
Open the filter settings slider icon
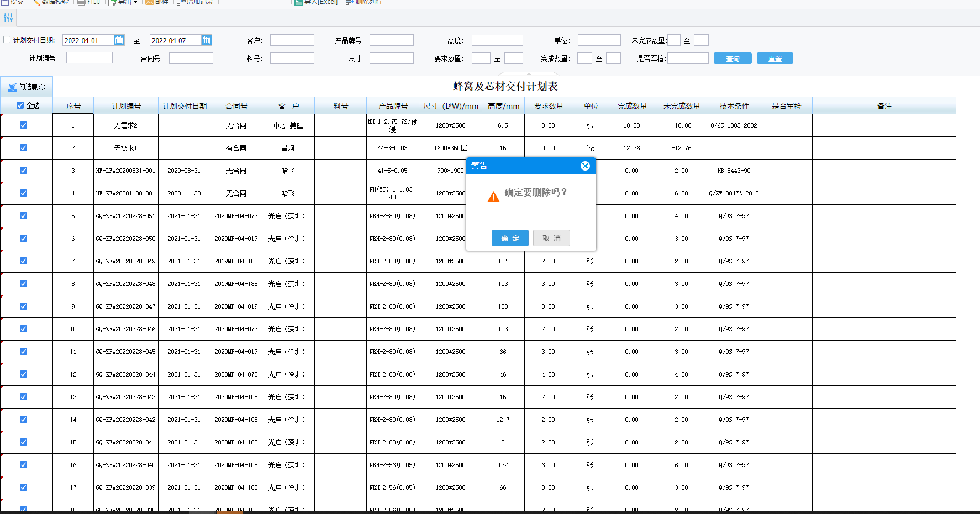pyautogui.click(x=8, y=18)
